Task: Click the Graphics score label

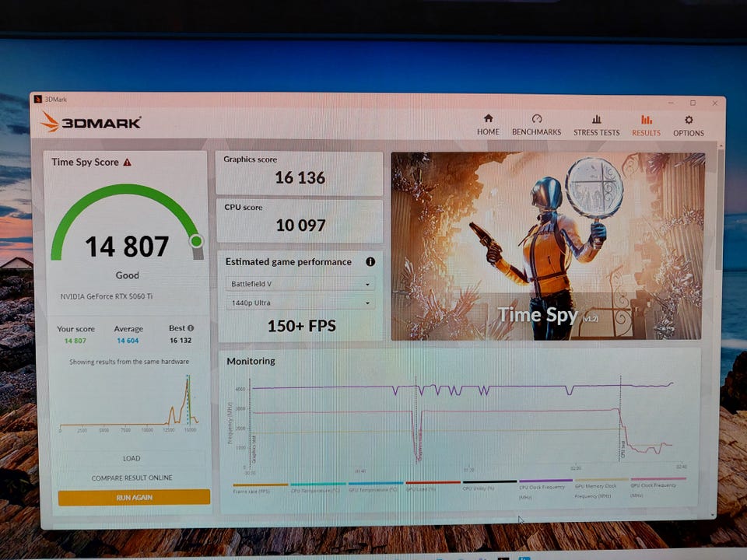Action: (250, 159)
